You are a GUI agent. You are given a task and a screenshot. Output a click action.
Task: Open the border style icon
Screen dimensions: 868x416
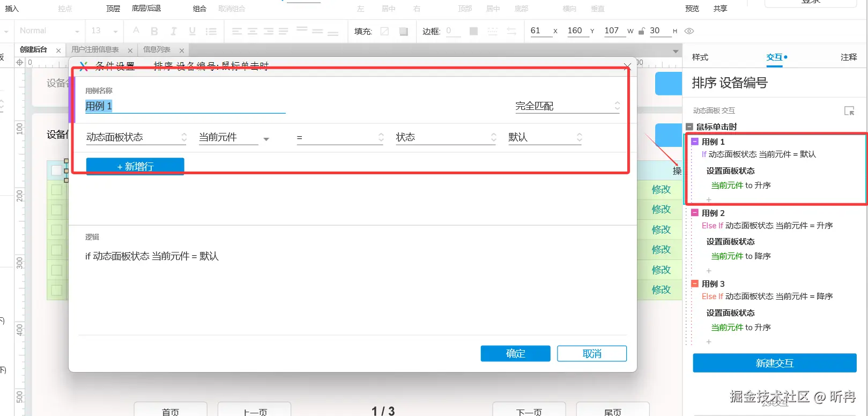point(492,31)
